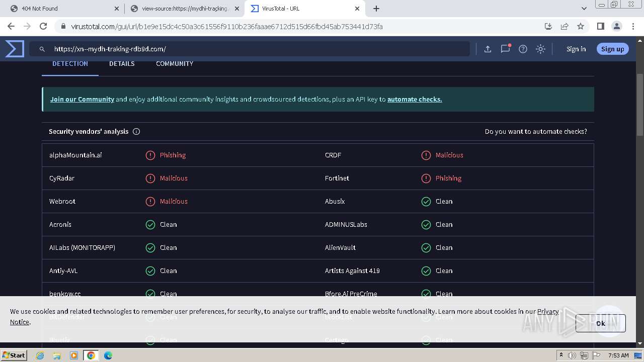
Task: Click the Windows Start button
Action: coord(14,355)
